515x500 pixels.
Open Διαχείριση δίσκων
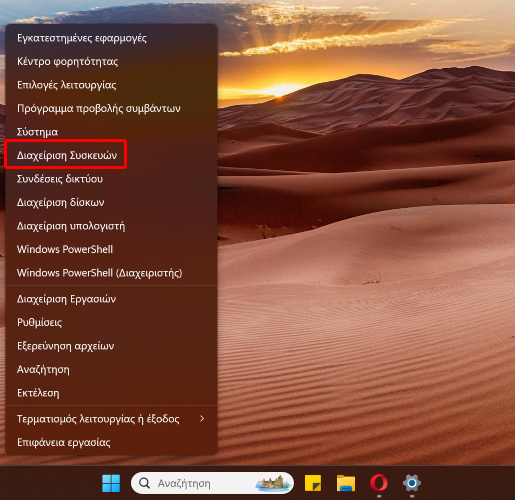(x=60, y=202)
